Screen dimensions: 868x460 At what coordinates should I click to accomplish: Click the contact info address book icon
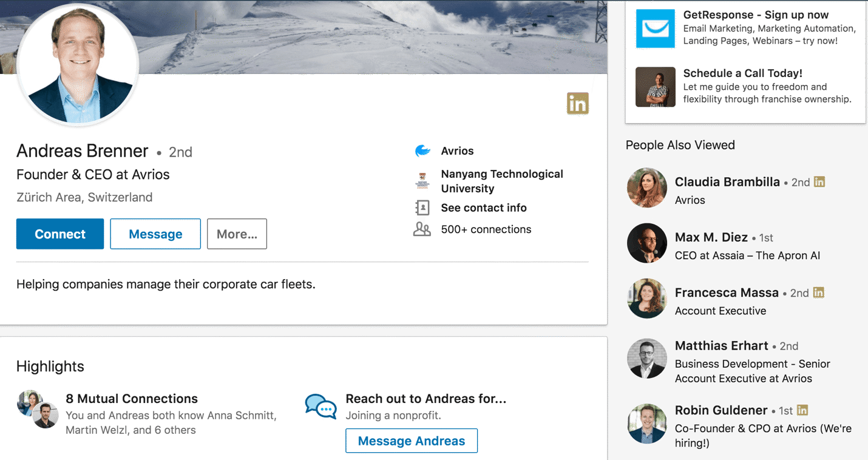pos(422,208)
